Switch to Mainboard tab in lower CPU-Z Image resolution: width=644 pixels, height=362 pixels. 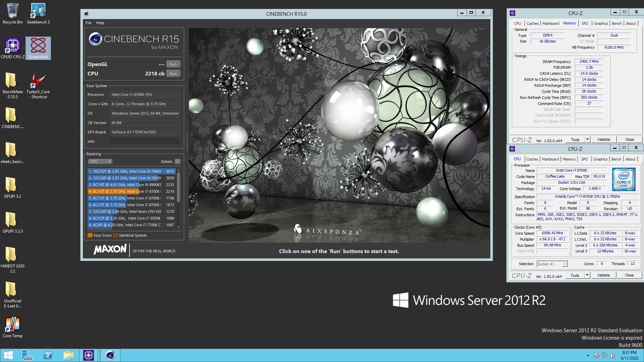[x=550, y=159]
